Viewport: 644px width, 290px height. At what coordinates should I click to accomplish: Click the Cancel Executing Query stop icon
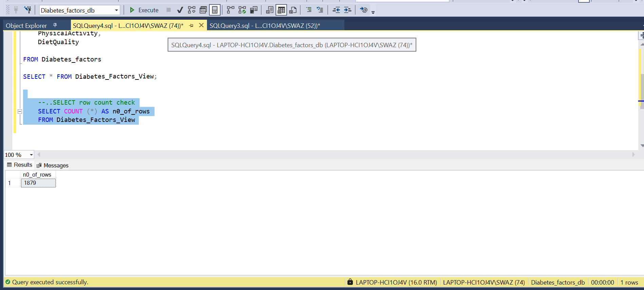click(x=169, y=10)
